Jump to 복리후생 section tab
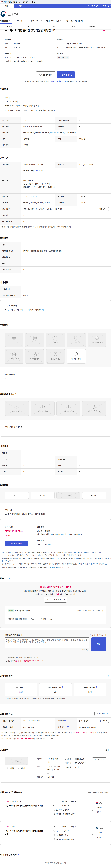This screenshot has height=868, width=111. click(x=72, y=26)
